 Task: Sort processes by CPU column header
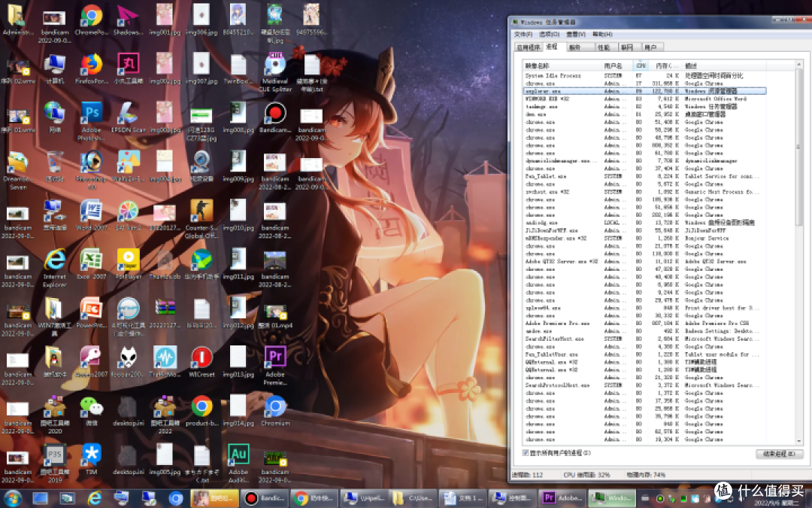[x=641, y=65]
